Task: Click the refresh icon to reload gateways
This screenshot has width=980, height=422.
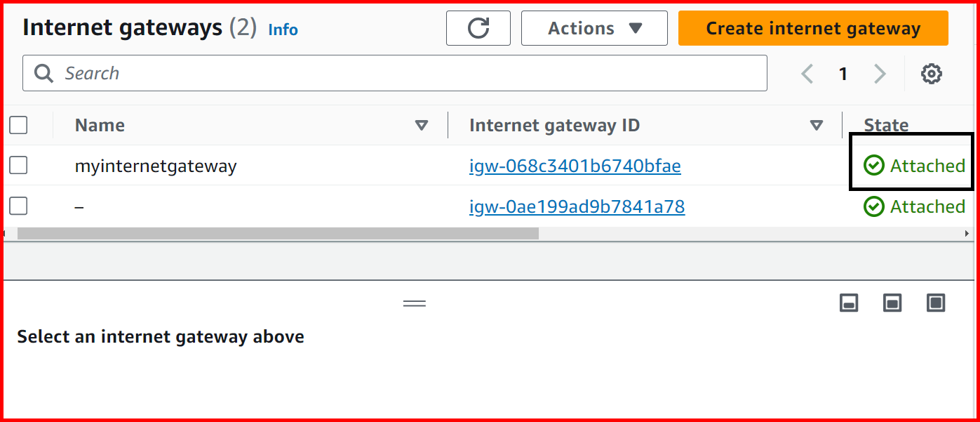Action: (478, 28)
